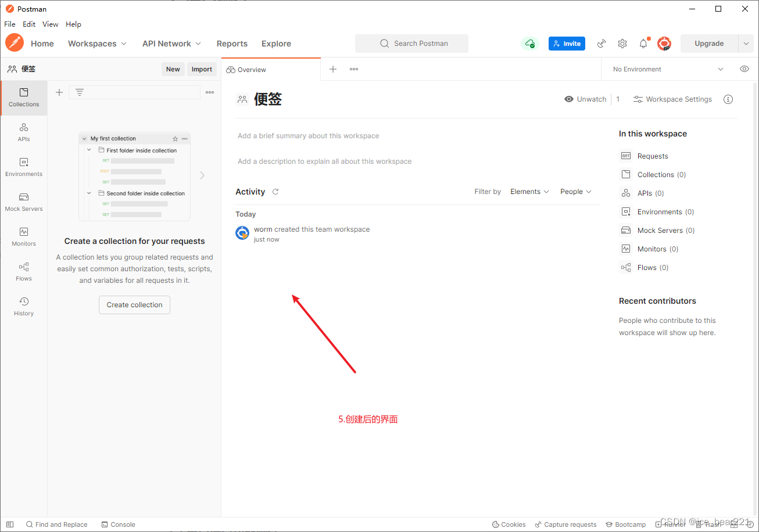
Task: Click the next arrow beside the collection illustration
Action: [202, 175]
